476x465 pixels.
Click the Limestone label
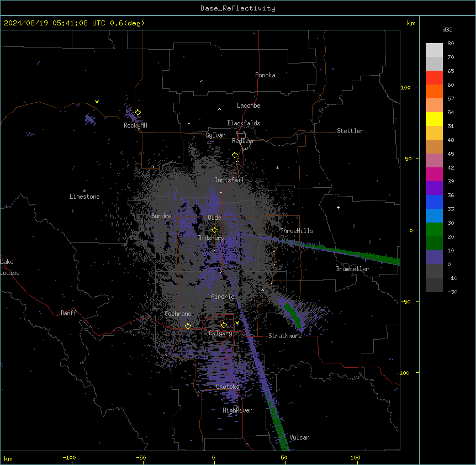pyautogui.click(x=84, y=197)
